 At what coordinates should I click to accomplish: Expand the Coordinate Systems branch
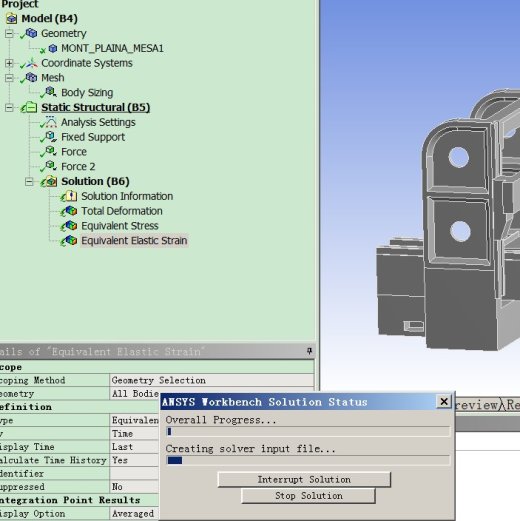click(9, 63)
